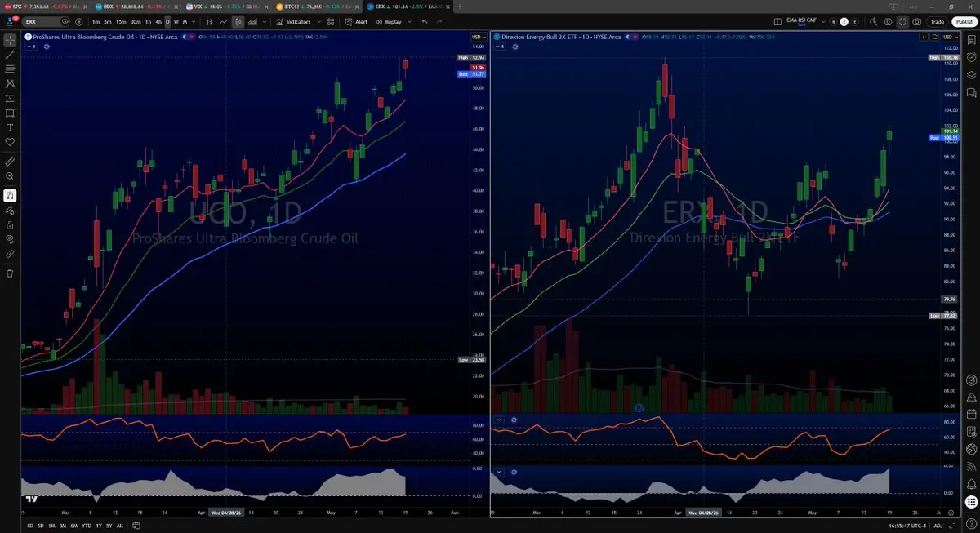This screenshot has width=980, height=533.
Task: Select the ERX browser tab
Action: click(408, 6)
